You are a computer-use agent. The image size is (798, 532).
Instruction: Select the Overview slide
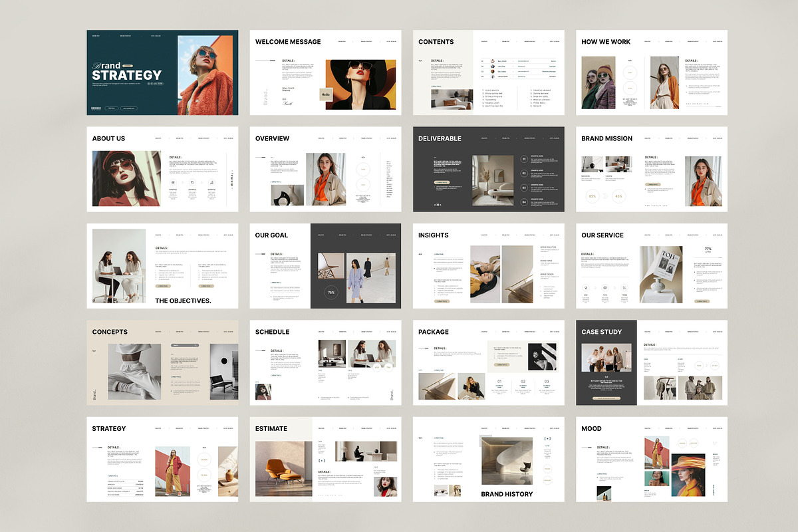point(325,170)
